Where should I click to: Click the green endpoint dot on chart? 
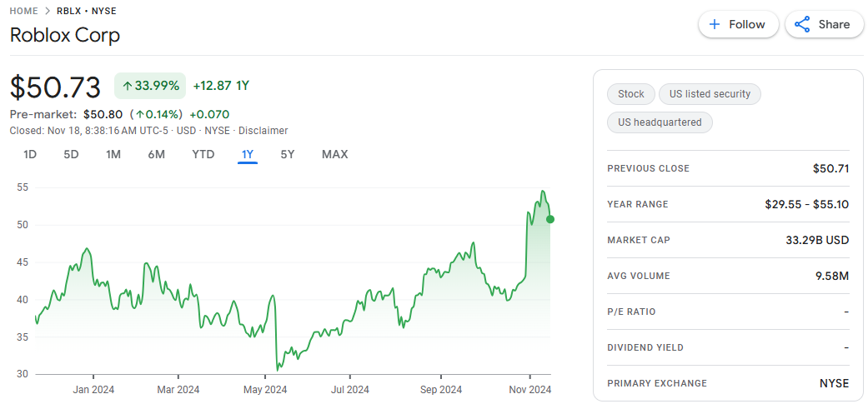(550, 219)
